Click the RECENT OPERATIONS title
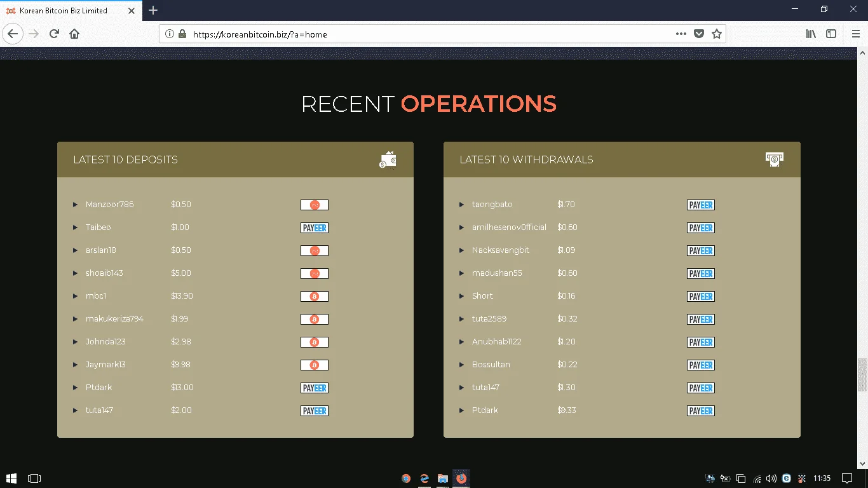This screenshot has height=488, width=868. (x=429, y=104)
